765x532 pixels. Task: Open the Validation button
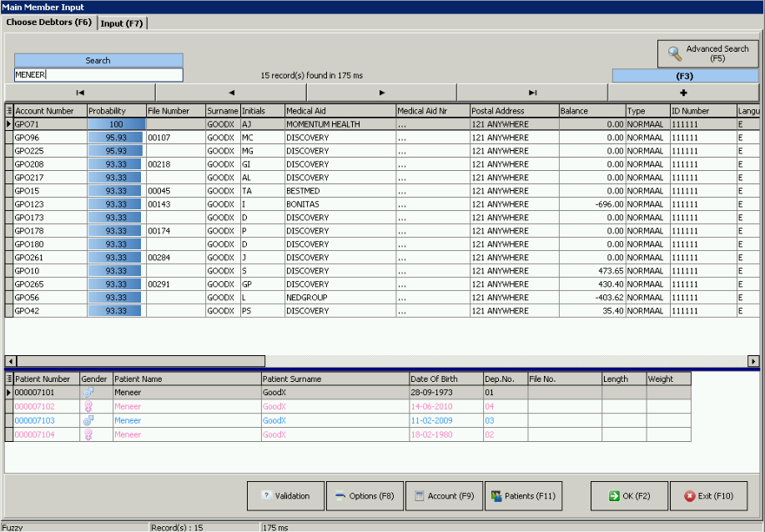[x=285, y=496]
